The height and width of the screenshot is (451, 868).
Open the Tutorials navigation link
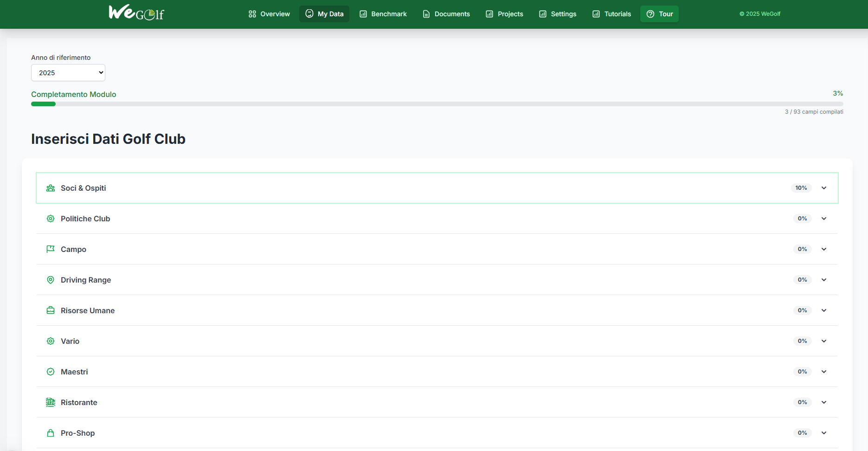point(611,14)
